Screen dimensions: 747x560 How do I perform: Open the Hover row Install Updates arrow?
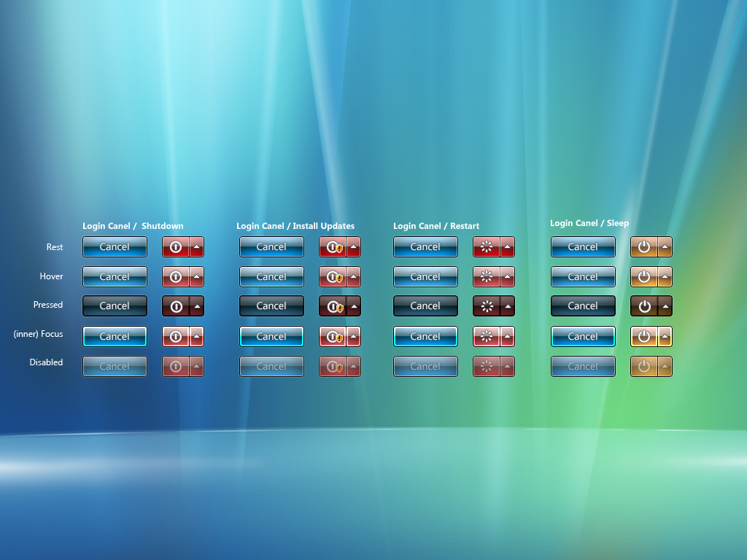pyautogui.click(x=354, y=276)
